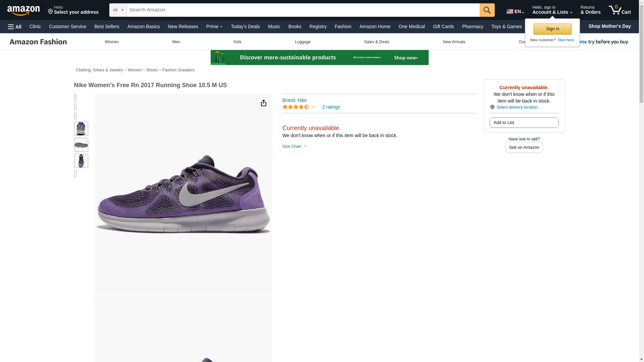Viewport: 644px width, 362px height.
Task: Open the EN language dropdown
Action: [515, 11]
